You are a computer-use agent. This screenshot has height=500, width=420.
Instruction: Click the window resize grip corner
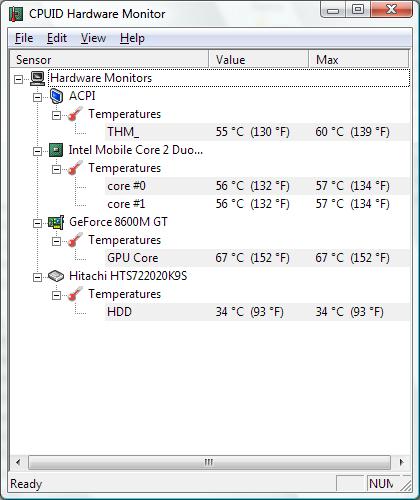(x=405, y=485)
